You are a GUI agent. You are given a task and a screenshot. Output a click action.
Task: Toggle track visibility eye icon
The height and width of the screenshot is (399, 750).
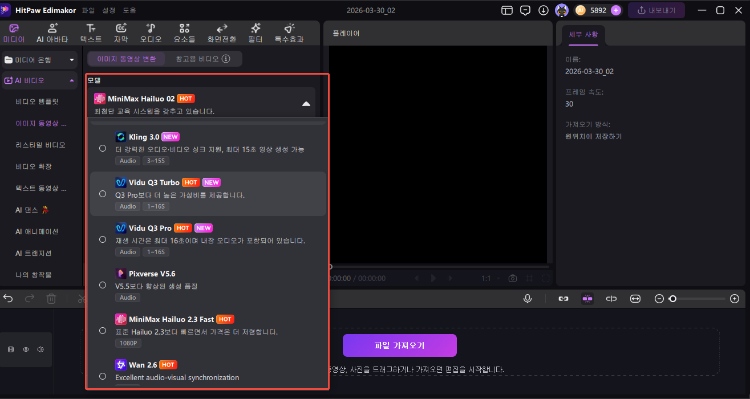tap(26, 349)
